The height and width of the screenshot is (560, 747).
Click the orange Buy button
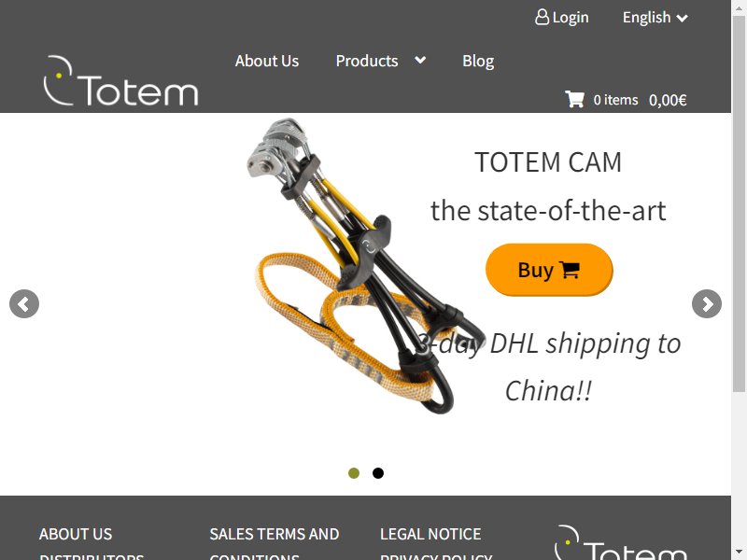549,270
